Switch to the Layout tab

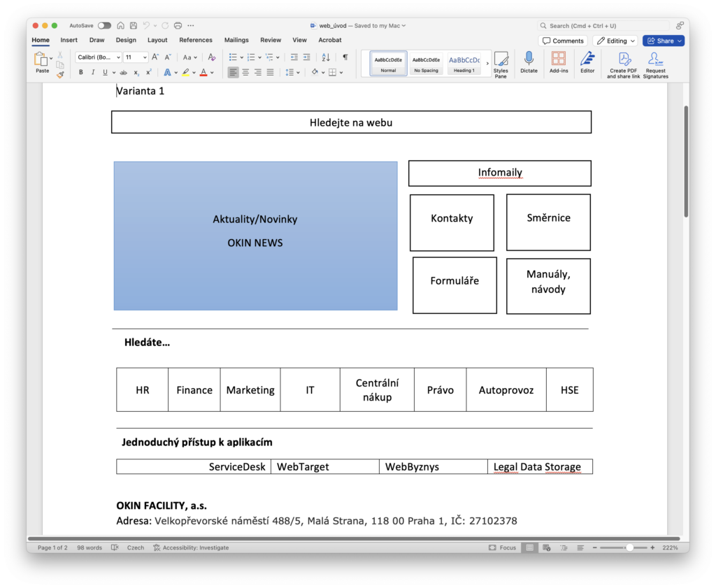coord(157,40)
